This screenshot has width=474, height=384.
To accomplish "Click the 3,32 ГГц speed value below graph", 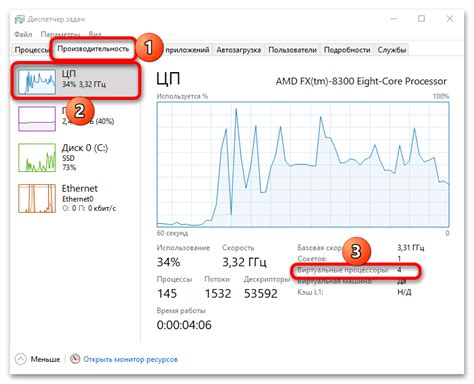I will pos(244,262).
